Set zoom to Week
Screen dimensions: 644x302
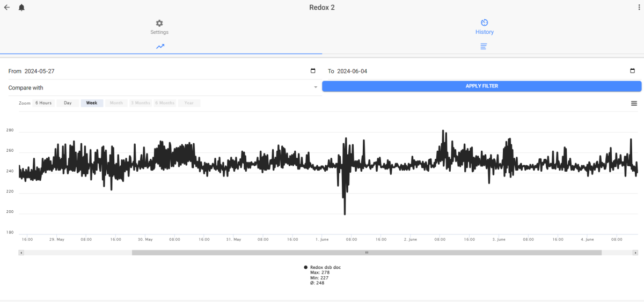92,103
